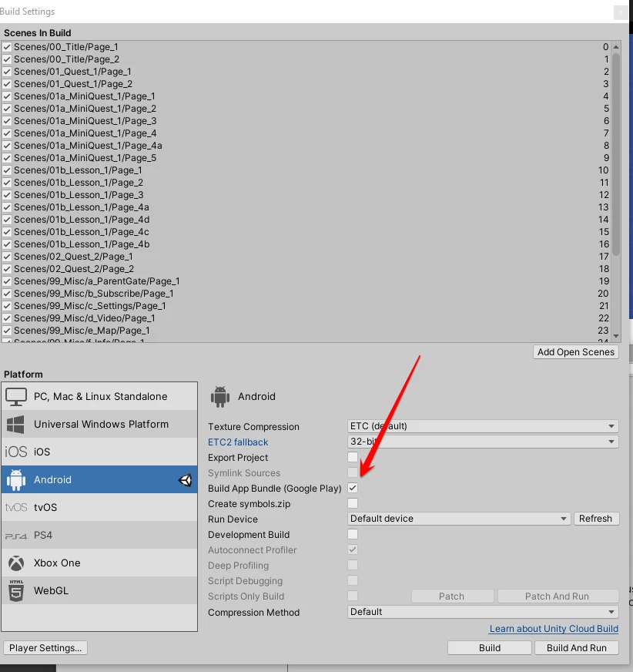Select Scenes/99_Misc/c_Settings/Page_1 row
This screenshot has width=633, height=672.
306,306
